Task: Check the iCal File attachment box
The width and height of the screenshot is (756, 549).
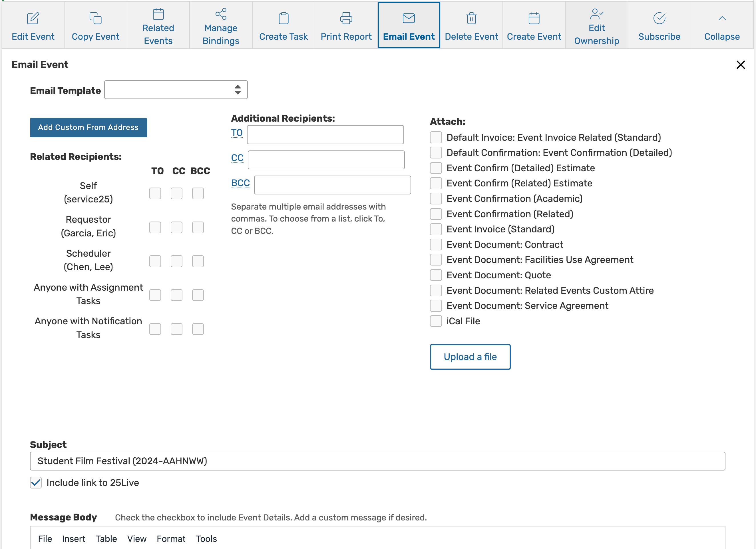Action: [x=436, y=321]
